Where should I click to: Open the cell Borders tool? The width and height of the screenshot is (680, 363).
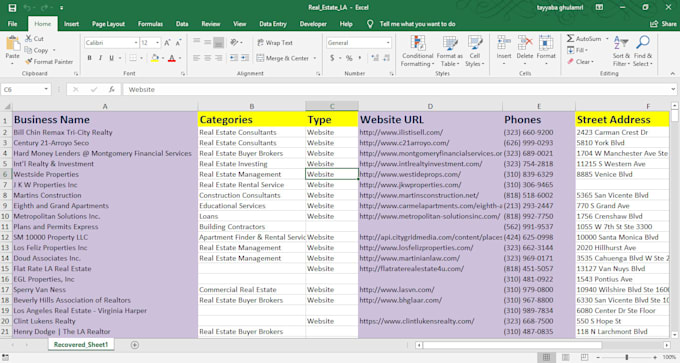(x=133, y=58)
